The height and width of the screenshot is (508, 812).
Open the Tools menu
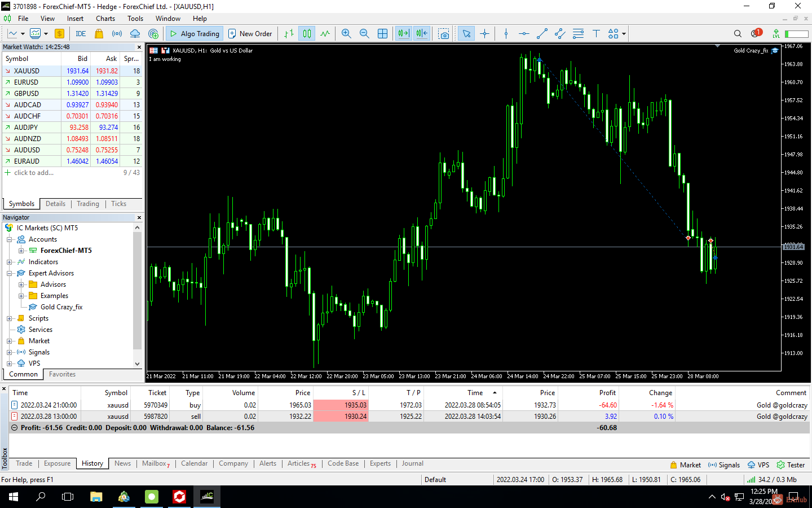pyautogui.click(x=135, y=18)
